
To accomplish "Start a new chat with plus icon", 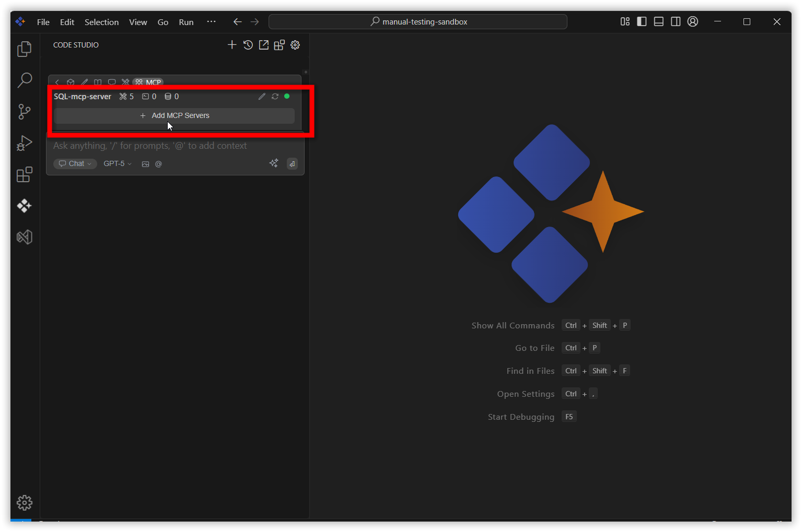I will coord(232,45).
